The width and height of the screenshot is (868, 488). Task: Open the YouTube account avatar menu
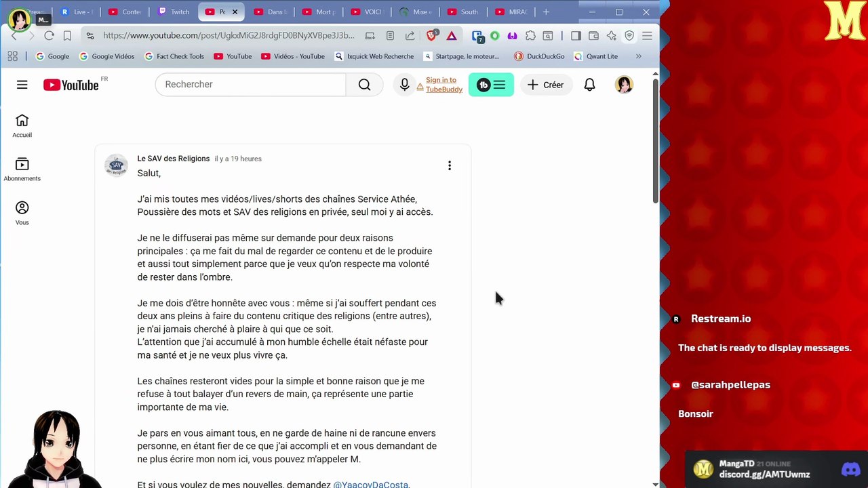click(x=624, y=85)
